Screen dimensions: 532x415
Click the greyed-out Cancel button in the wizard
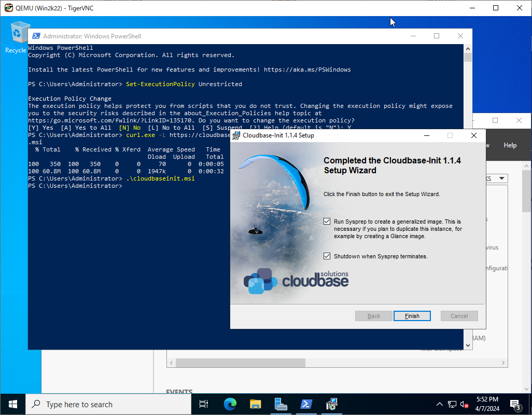coord(459,316)
